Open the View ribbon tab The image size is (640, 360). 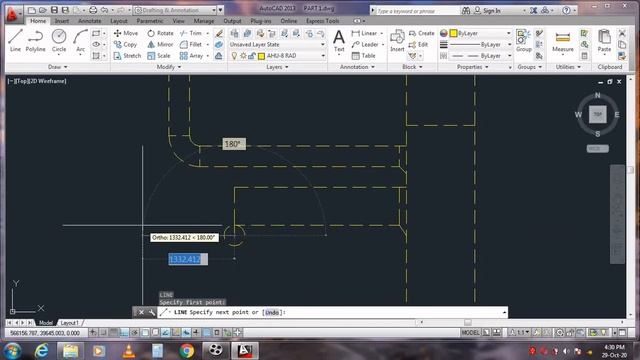(178, 21)
